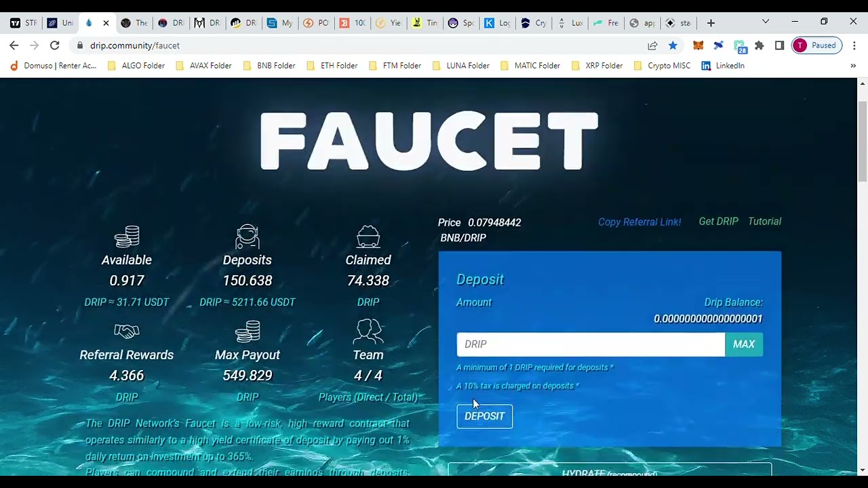Screen dimensions: 868x488
Task: Switch to the sta tab
Action: tap(678, 23)
